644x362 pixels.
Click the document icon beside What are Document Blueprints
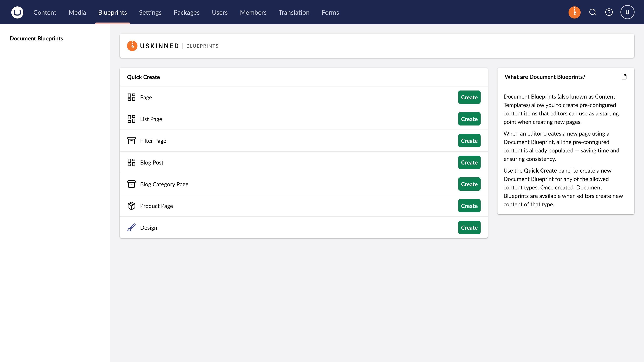coord(624,77)
